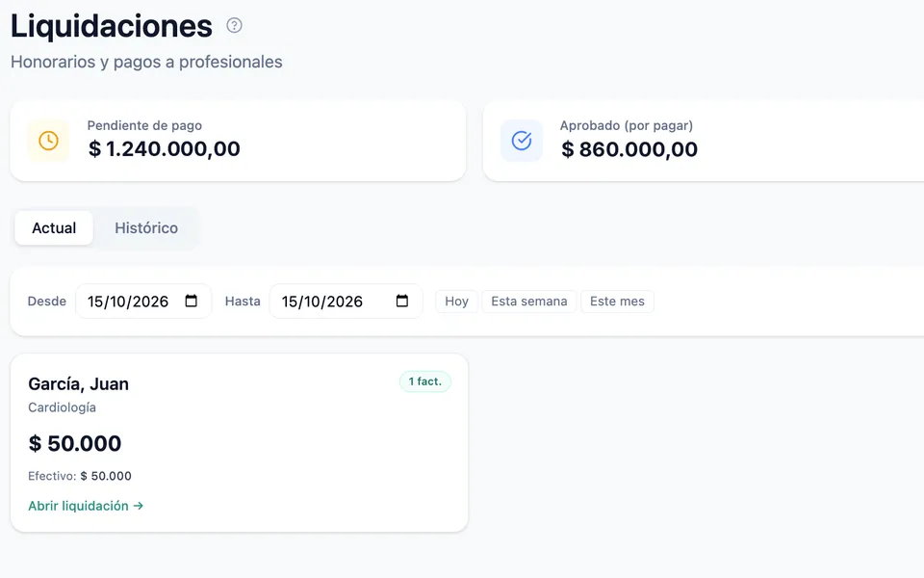Image resolution: width=924 pixels, height=578 pixels.
Task: Open the Abrir liquidación link
Action: [x=86, y=506]
